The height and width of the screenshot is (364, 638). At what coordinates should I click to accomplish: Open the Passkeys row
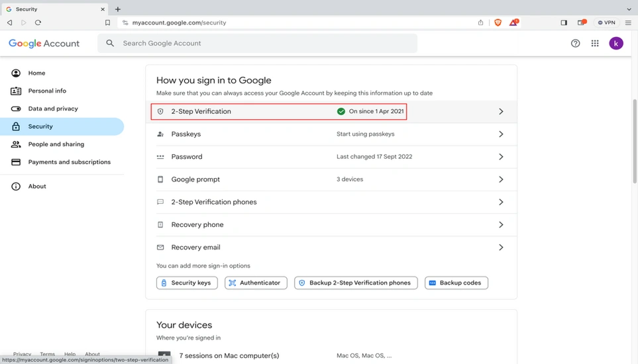pyautogui.click(x=331, y=134)
